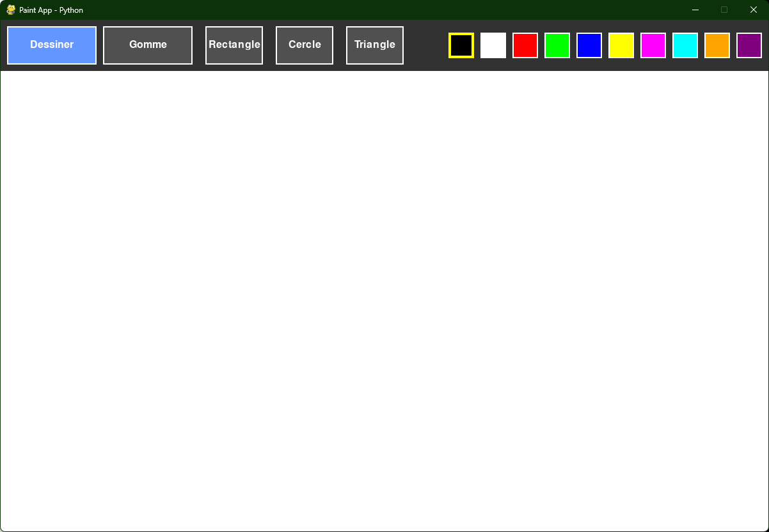Choose the purple color swatch

pyautogui.click(x=749, y=45)
